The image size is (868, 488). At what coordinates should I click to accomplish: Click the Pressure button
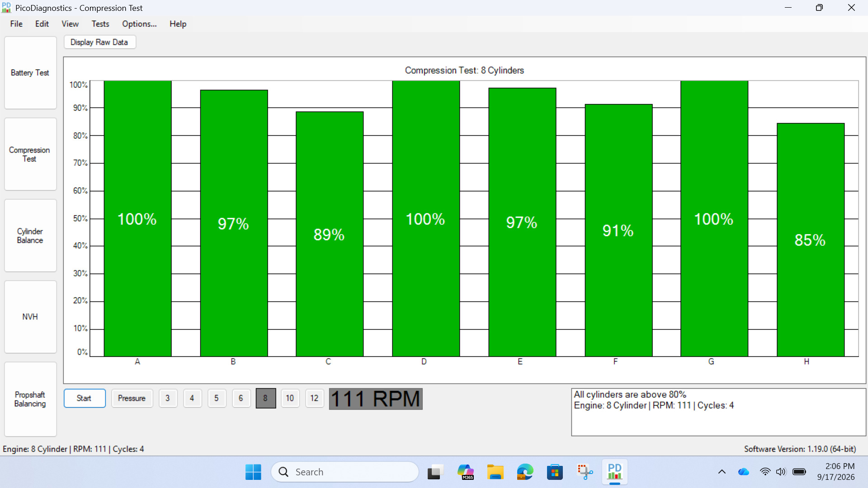pos(132,398)
